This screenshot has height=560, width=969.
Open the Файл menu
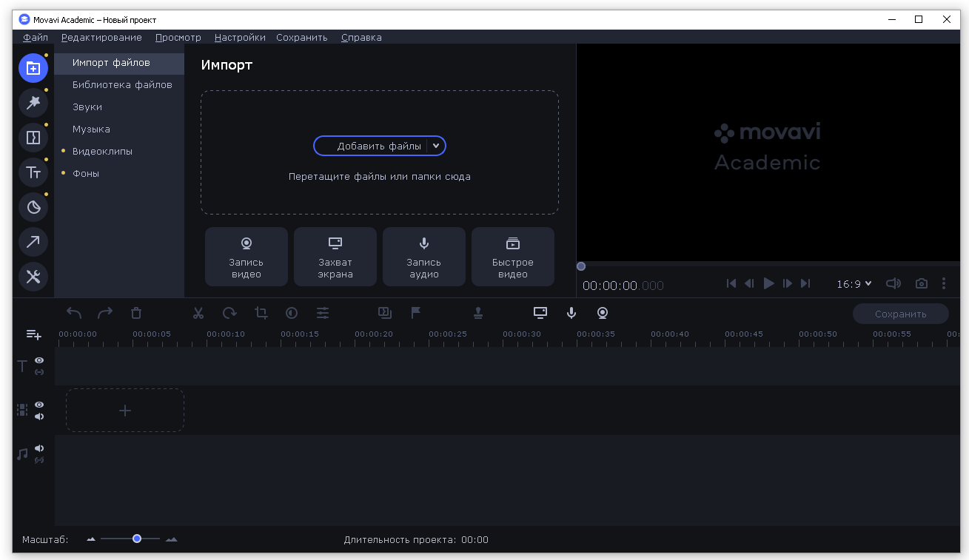(36, 37)
